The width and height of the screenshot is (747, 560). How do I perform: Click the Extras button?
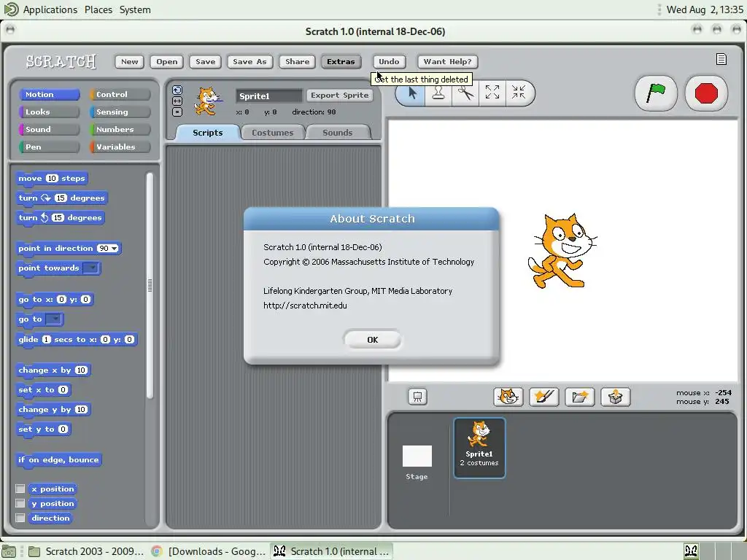click(x=341, y=61)
